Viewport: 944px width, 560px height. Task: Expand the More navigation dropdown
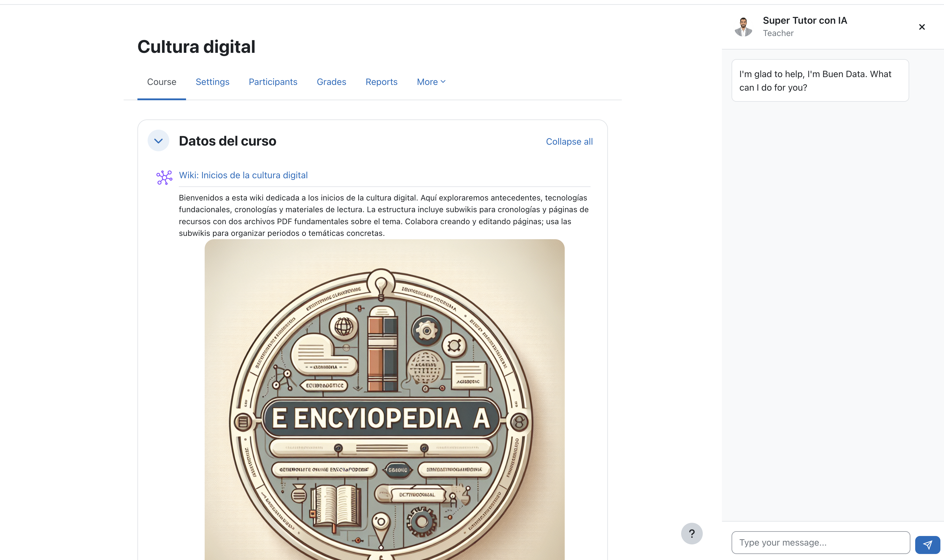431,82
